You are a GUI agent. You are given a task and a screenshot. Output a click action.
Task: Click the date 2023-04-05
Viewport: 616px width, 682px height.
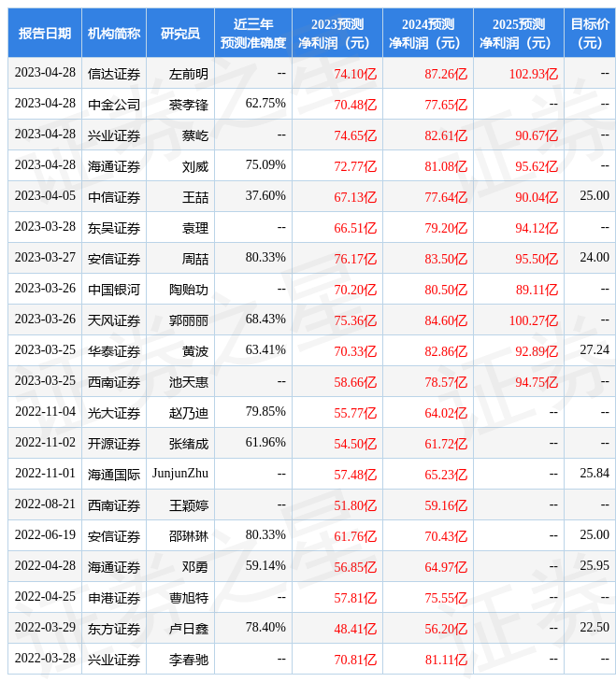tap(45, 196)
